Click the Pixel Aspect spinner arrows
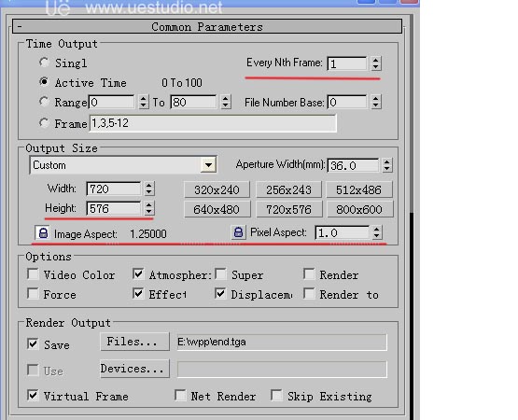 click(x=377, y=232)
